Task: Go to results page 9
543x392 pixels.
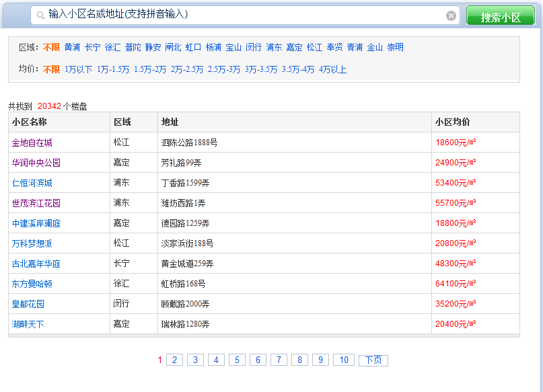Action: click(x=321, y=360)
